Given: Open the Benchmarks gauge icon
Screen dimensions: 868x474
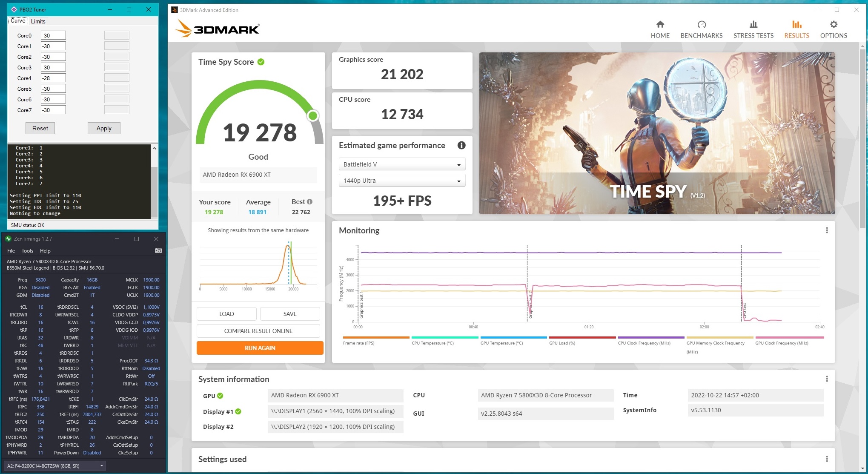Looking at the screenshot, I should click(x=701, y=25).
